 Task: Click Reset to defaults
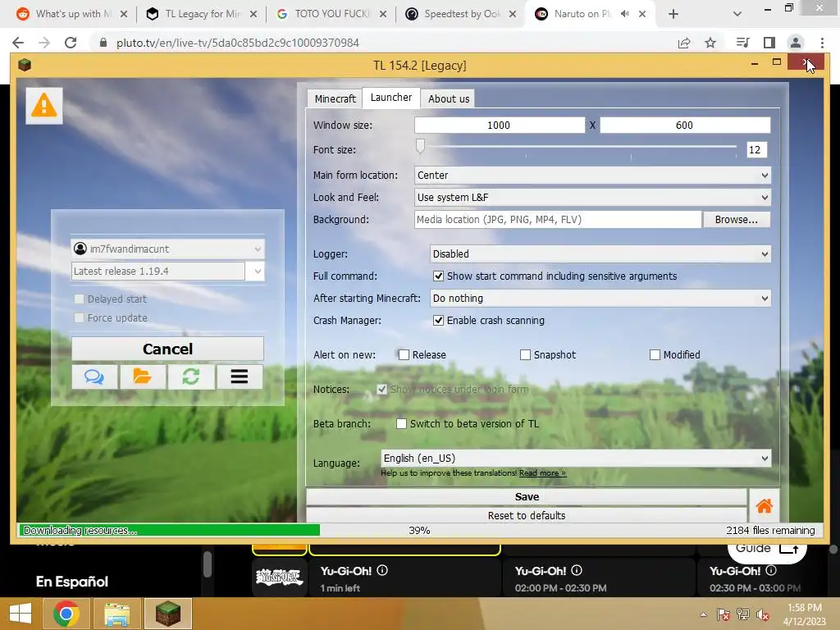point(526,515)
